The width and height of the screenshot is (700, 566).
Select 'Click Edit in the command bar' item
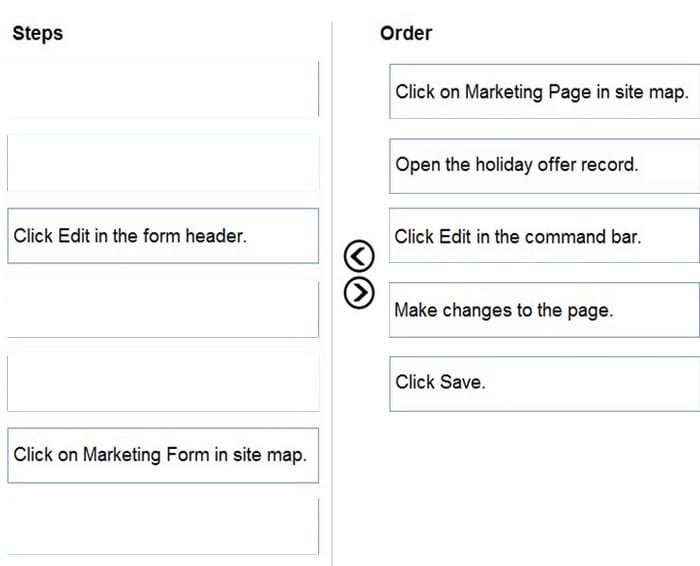pyautogui.click(x=545, y=236)
